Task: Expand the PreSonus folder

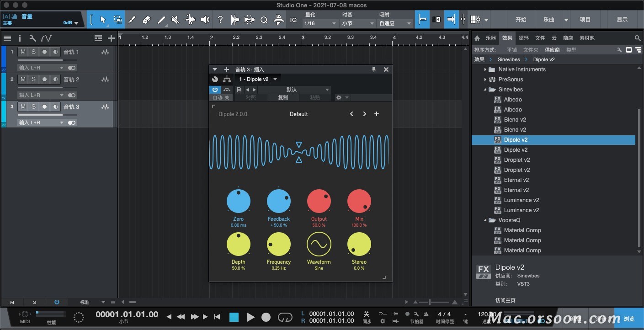Action: 485,80
